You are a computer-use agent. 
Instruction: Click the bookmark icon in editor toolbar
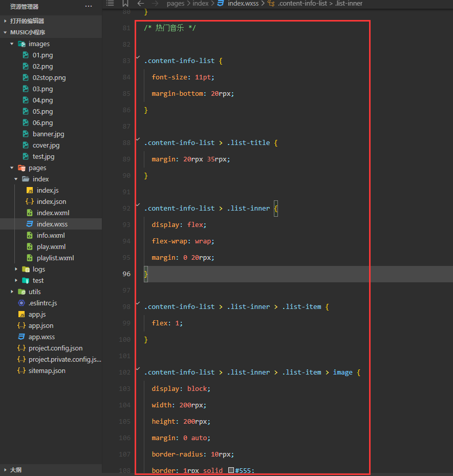[125, 4]
